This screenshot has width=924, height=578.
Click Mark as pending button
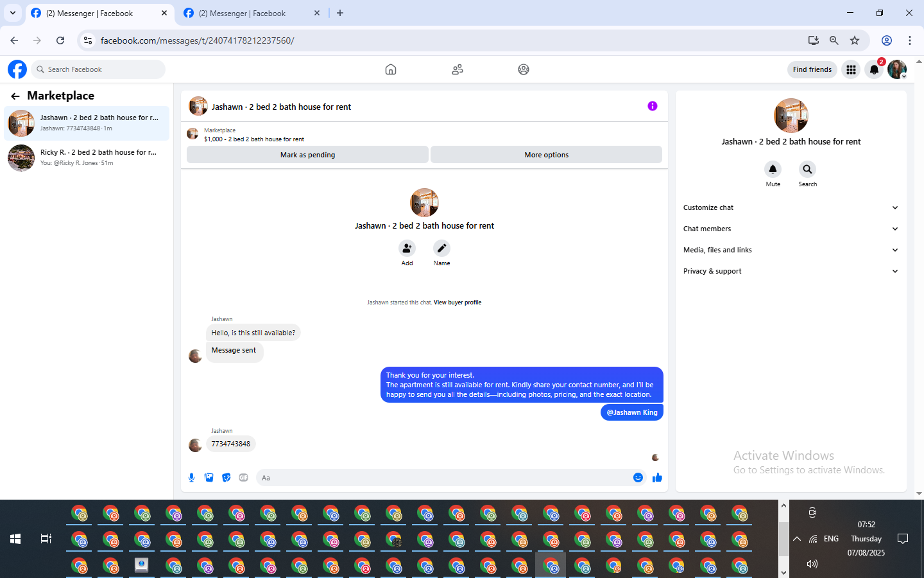(x=307, y=155)
